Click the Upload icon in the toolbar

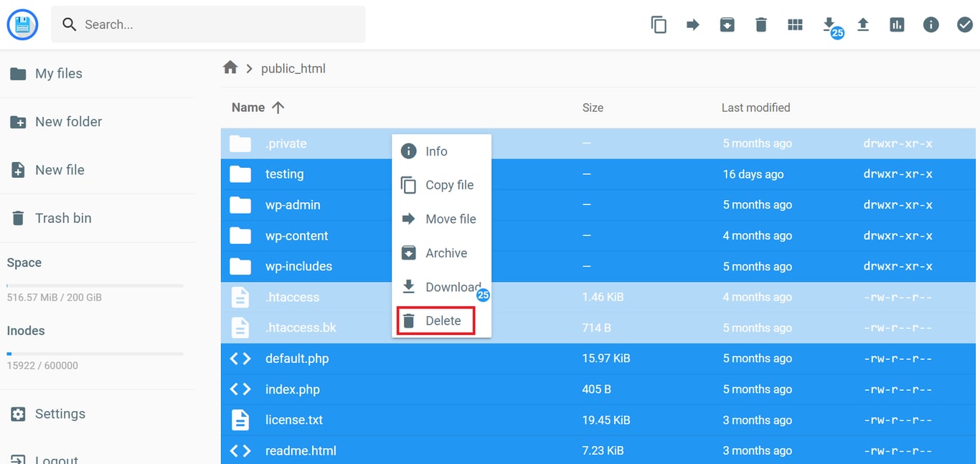pos(863,24)
